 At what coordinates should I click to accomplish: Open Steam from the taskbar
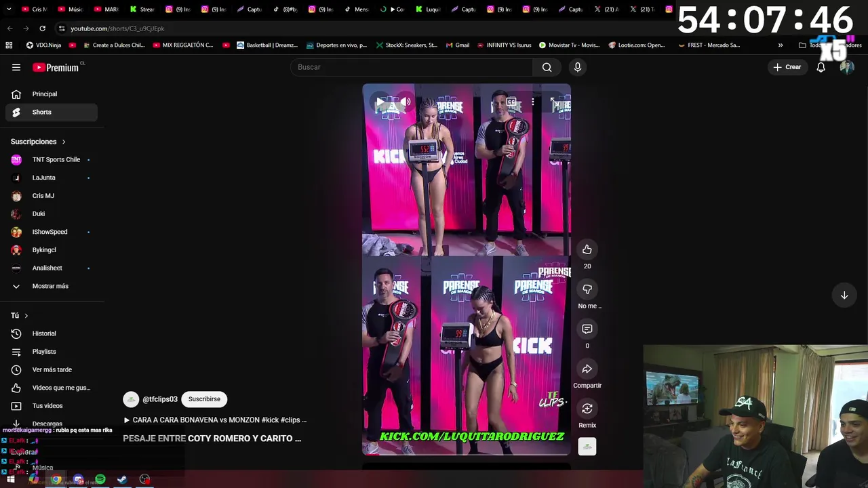click(x=122, y=479)
